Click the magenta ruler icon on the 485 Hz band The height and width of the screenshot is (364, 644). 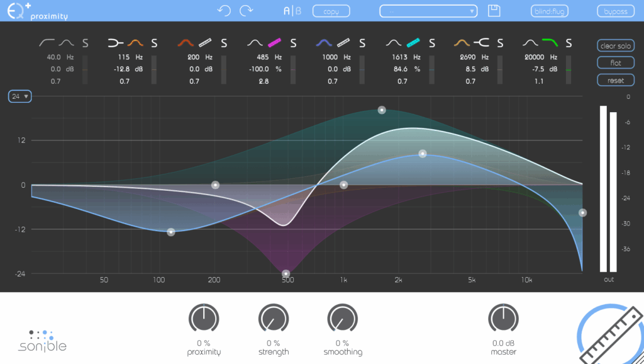coord(274,42)
